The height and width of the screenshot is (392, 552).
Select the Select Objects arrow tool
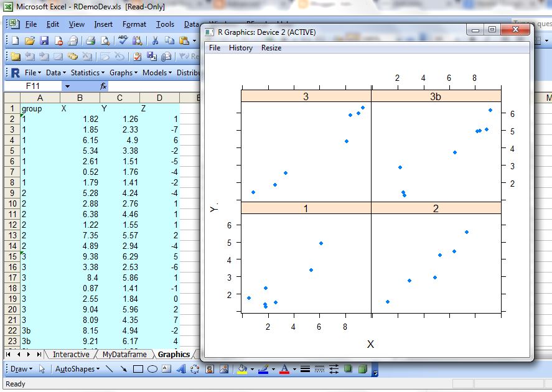(x=42, y=369)
